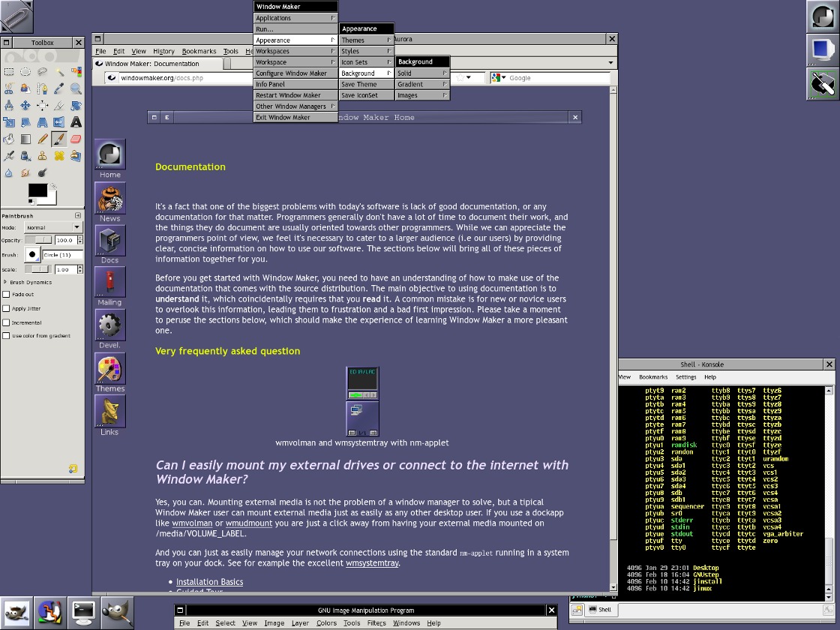This screenshot has width=840, height=630.
Task: Open the History menu in the browser
Action: 163,52
